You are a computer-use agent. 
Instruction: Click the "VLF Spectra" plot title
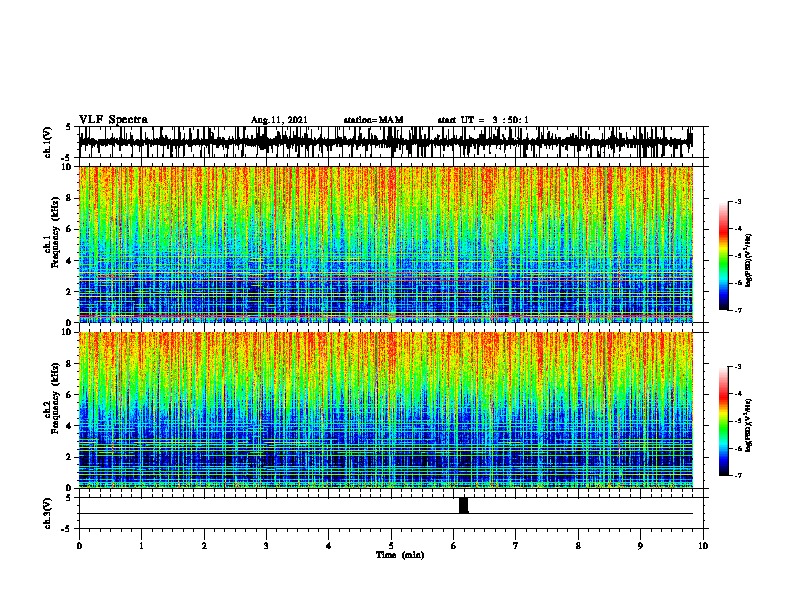(113, 119)
